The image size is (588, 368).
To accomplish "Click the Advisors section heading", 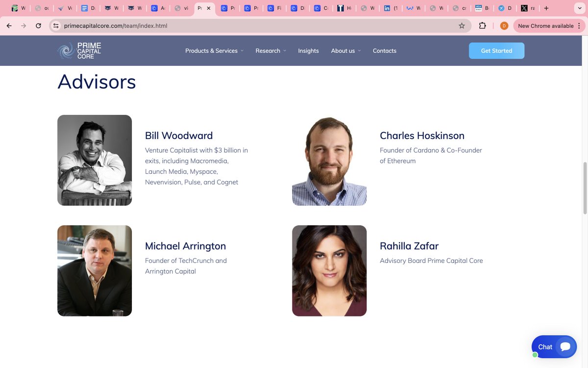I will click(x=97, y=81).
